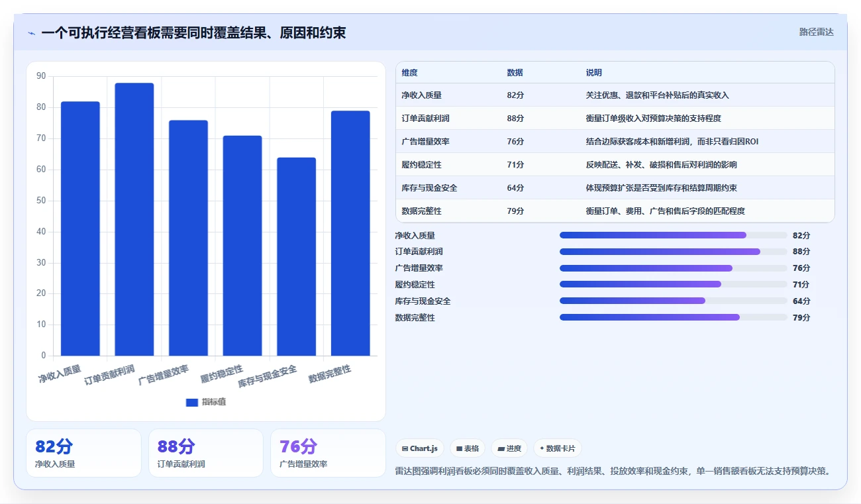
Task: Click the 50 tick on the y-axis
Action: (41, 201)
